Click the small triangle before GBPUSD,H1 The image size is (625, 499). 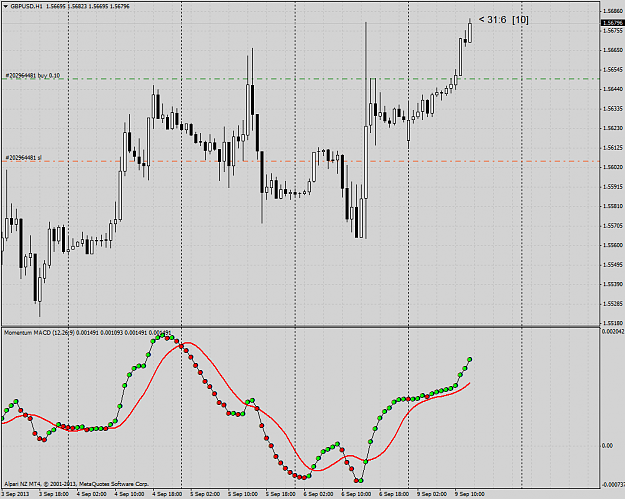(x=6, y=6)
